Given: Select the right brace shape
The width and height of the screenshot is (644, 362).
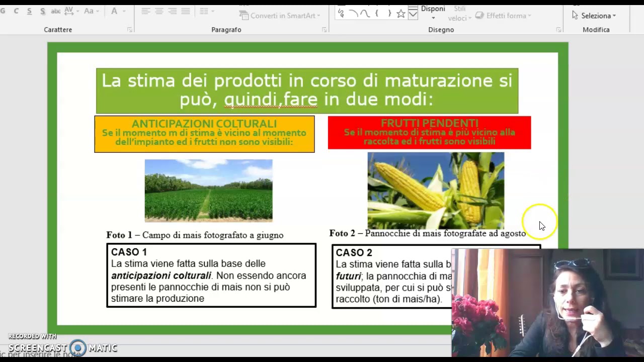Looking at the screenshot, I should (x=389, y=14).
